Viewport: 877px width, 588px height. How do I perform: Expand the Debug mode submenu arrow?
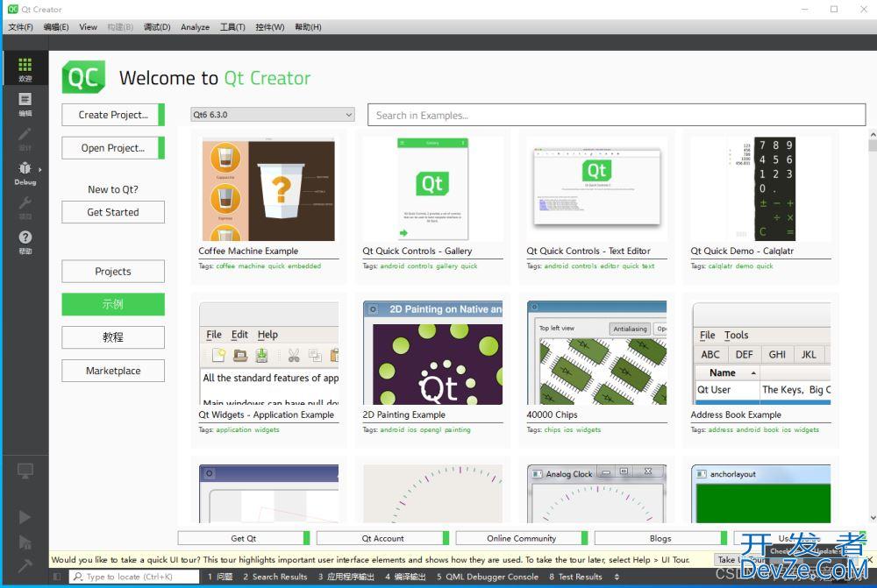pos(39,169)
